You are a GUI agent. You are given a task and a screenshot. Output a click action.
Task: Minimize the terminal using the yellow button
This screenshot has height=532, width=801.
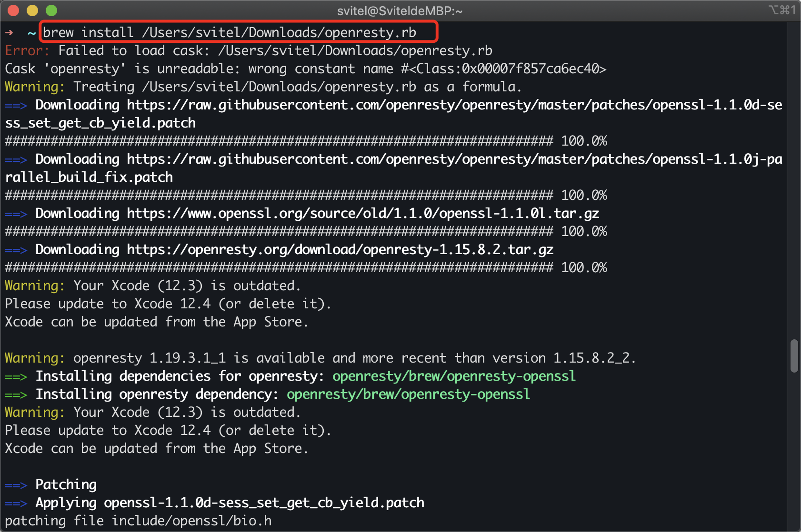click(32, 10)
